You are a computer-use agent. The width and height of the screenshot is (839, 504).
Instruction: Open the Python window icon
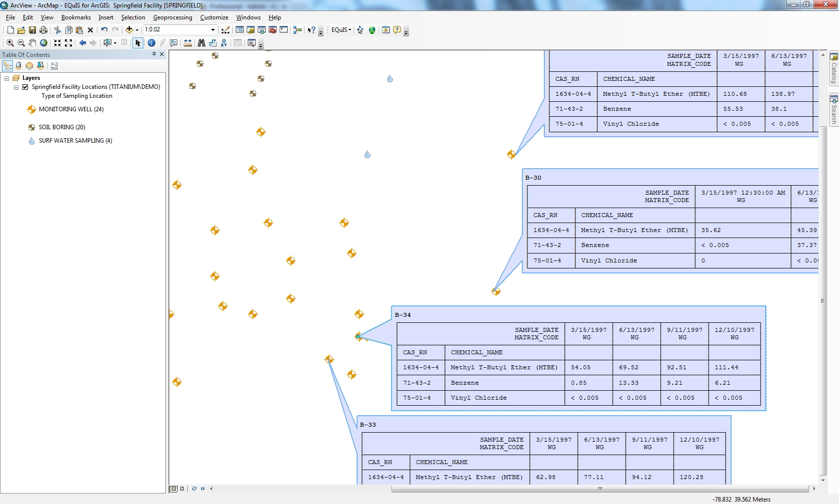point(284,30)
